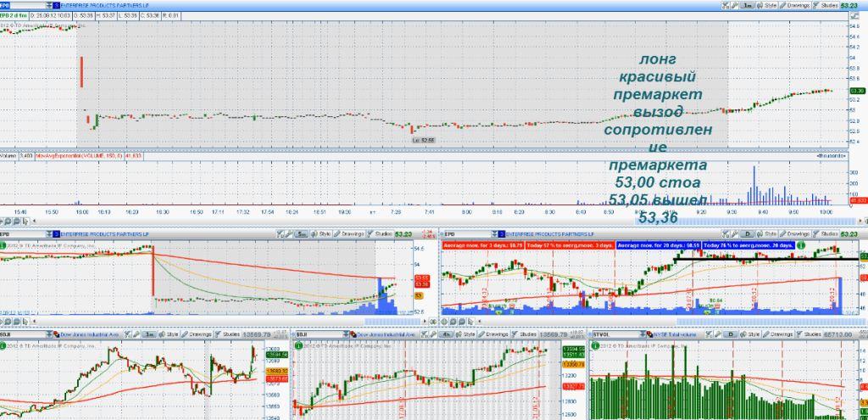Click 4h timeframe button on $DJI chart
The width and height of the screenshot is (868, 420).
(x=448, y=334)
